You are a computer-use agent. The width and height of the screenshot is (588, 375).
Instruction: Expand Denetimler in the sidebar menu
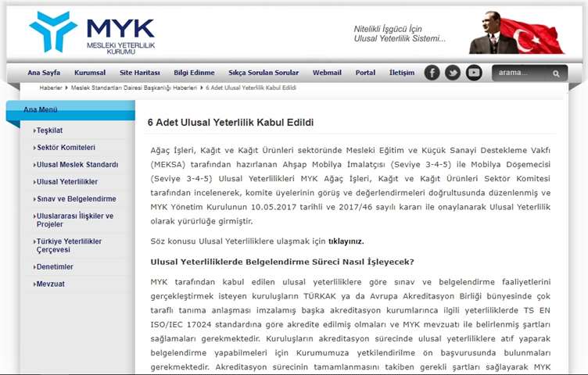pyautogui.click(x=53, y=266)
